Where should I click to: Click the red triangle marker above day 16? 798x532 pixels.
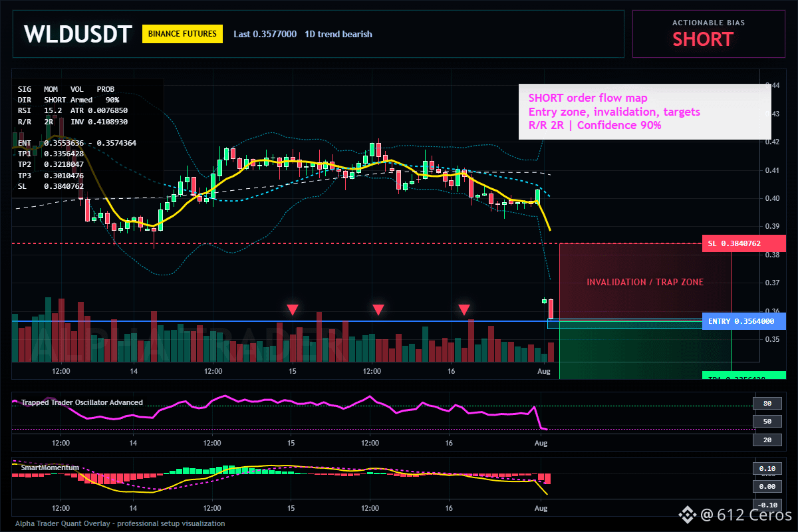[x=464, y=309]
